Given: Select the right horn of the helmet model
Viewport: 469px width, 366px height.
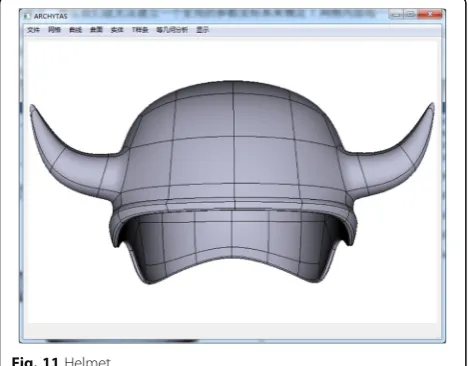Looking at the screenshot, I should (393, 160).
